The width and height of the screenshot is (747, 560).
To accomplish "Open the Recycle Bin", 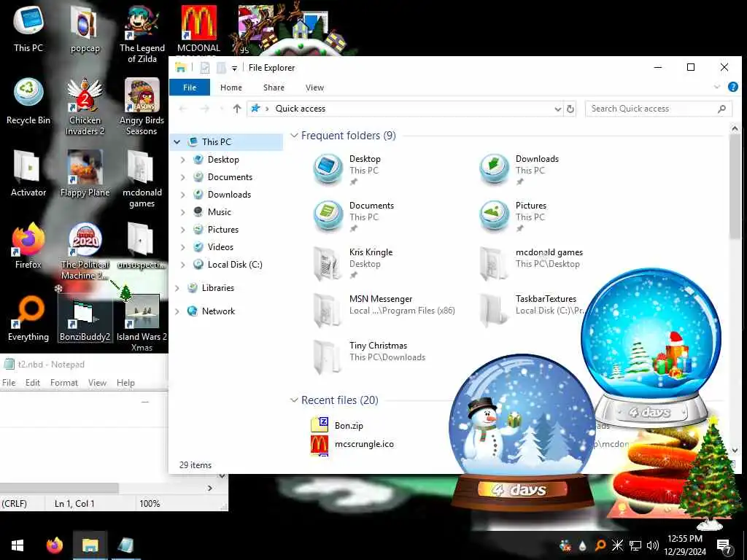I will 28,101.
